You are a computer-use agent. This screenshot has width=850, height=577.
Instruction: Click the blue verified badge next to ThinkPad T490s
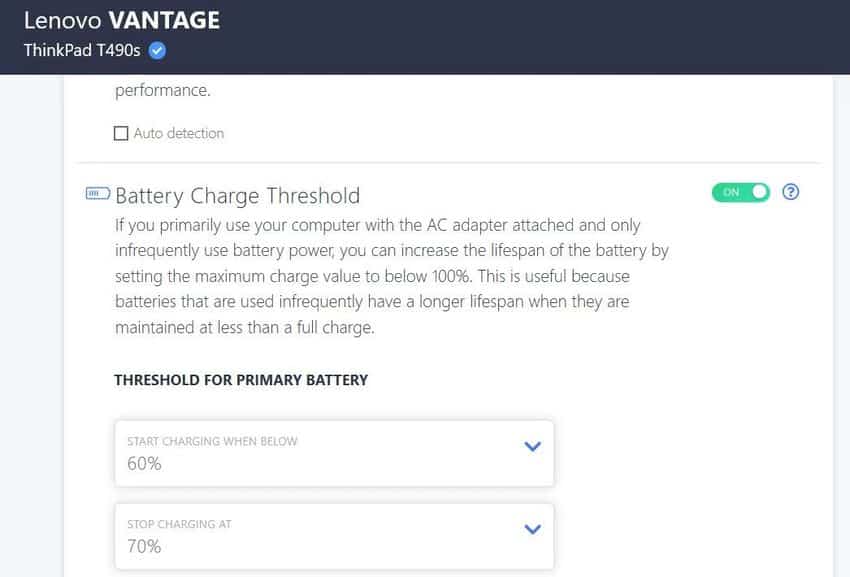(156, 50)
